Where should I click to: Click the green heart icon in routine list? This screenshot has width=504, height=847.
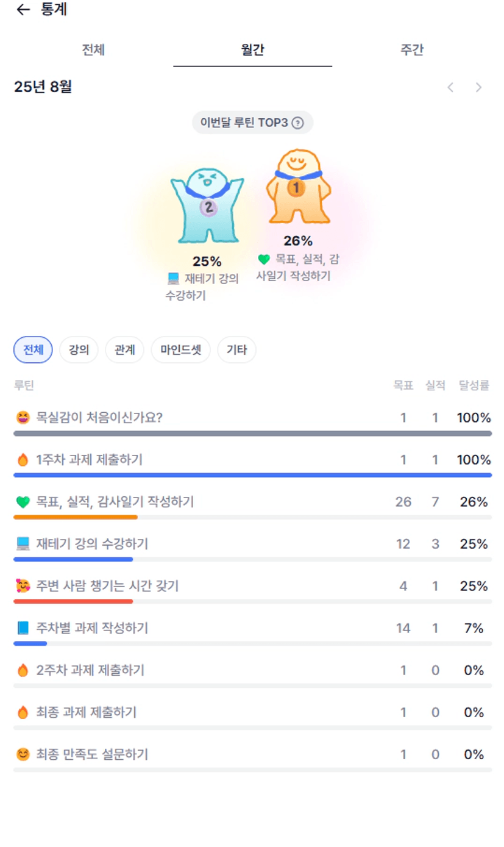pos(23,502)
